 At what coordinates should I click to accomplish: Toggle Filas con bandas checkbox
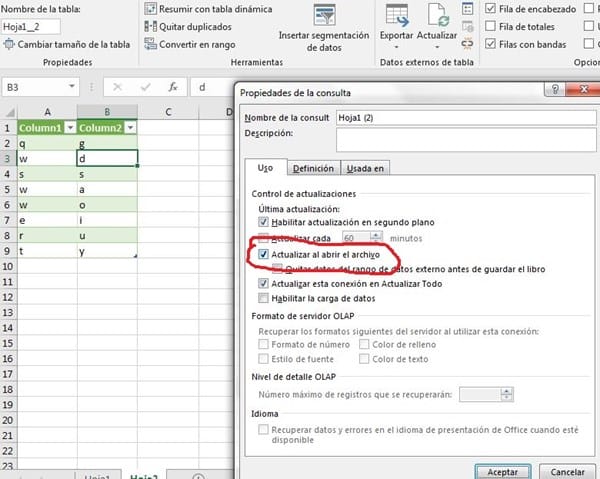click(x=490, y=44)
